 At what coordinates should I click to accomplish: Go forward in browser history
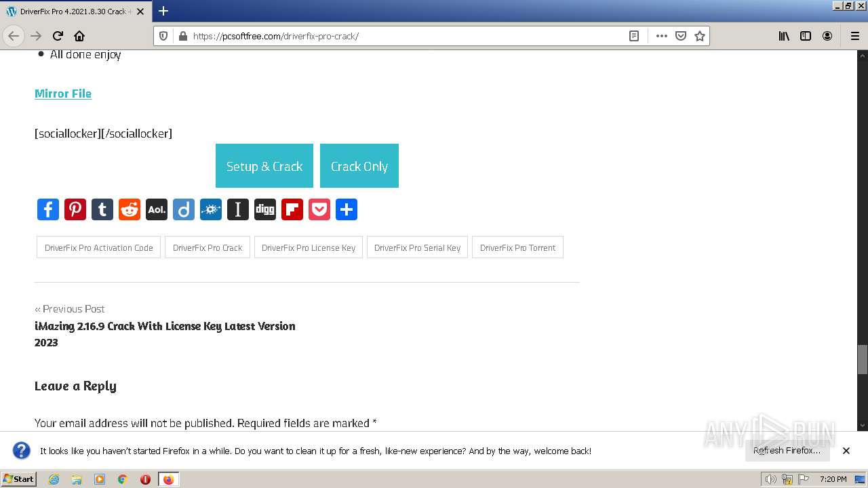click(36, 36)
